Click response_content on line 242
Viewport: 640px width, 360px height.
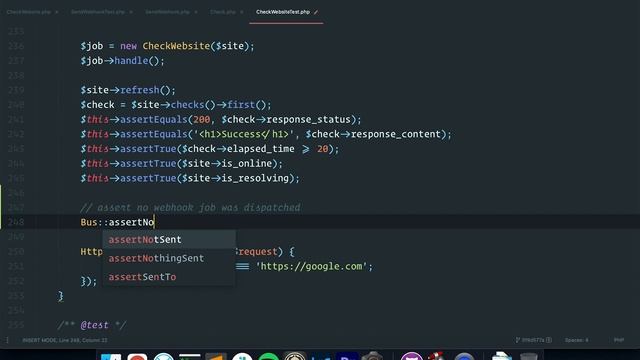tap(396, 134)
